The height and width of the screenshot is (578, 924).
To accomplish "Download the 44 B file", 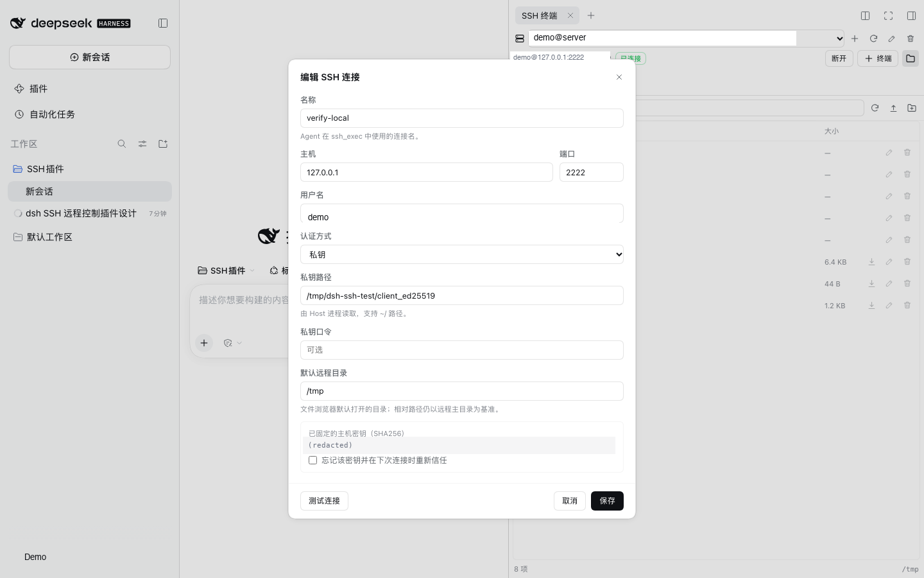I will [x=871, y=283].
